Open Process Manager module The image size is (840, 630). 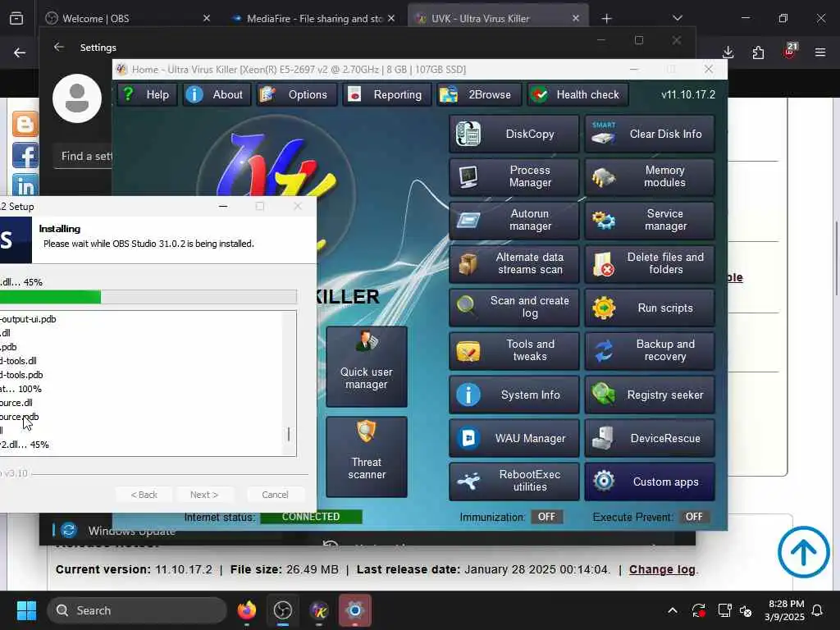514,177
